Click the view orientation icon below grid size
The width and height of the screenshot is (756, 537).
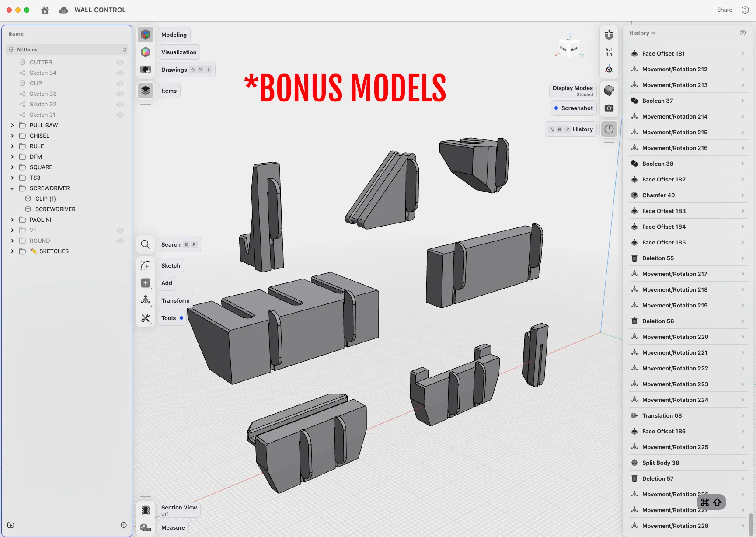tap(609, 70)
